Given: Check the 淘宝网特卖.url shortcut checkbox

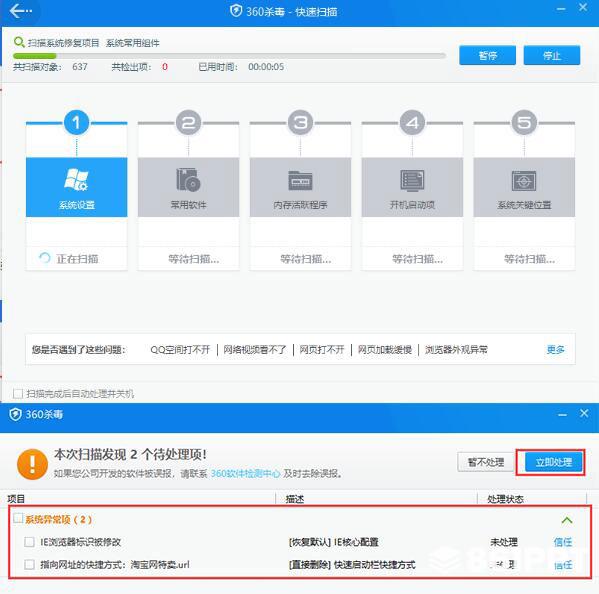Looking at the screenshot, I should pyautogui.click(x=29, y=564).
